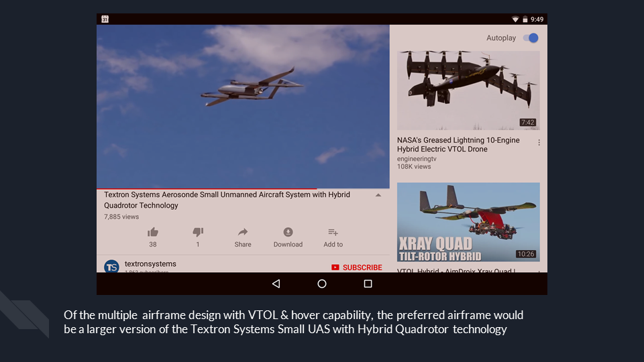Viewport: 644px width, 362px height.
Task: Click the 7:42 duration badge
Action: coord(527,122)
